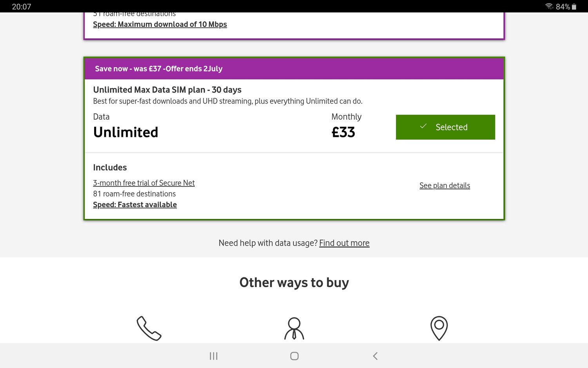Screen dimensions: 588x368
Task: Go back with Android back arrow
Action: pyautogui.click(x=375, y=356)
